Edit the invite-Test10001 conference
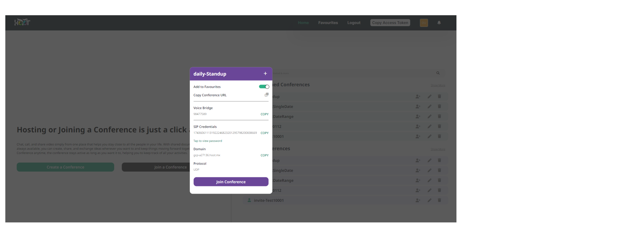 point(429,200)
